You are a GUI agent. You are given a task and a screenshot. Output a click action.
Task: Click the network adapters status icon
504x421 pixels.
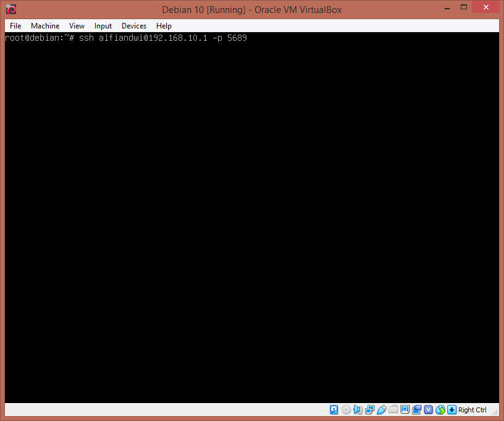click(369, 410)
